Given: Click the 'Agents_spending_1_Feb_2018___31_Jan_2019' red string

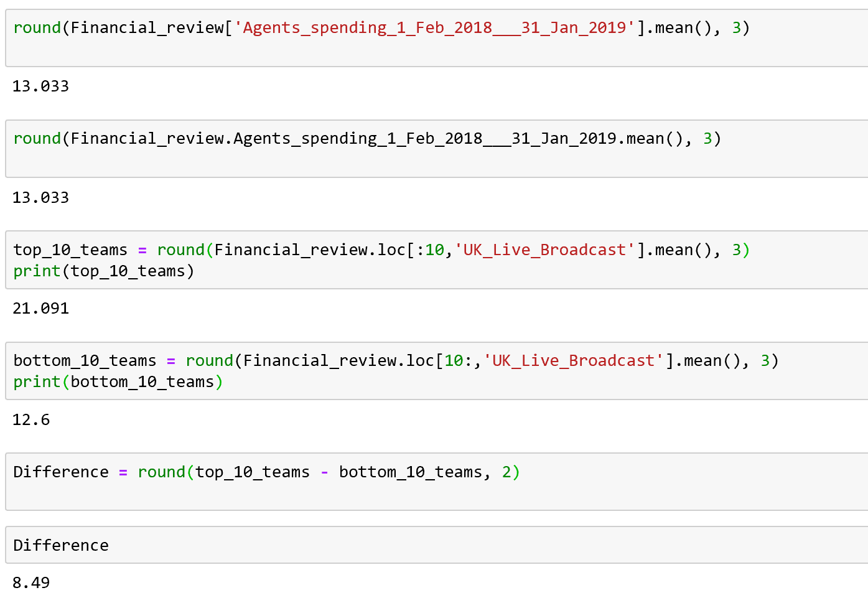Looking at the screenshot, I should click(x=434, y=28).
